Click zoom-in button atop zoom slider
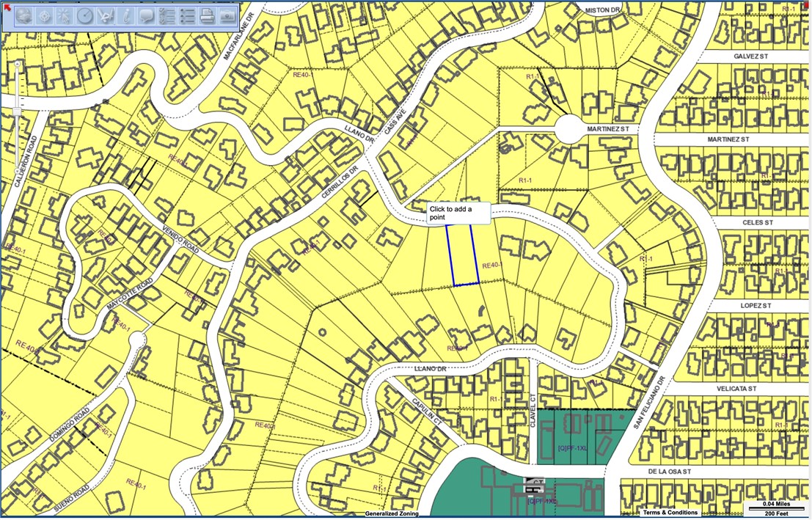Image resolution: width=812 pixels, height=520 pixels. 16,65
